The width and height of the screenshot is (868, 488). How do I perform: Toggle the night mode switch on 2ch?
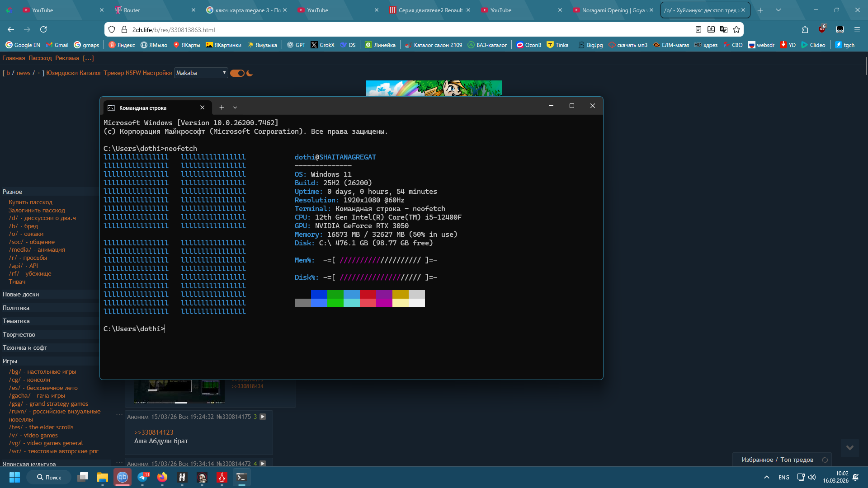point(237,73)
